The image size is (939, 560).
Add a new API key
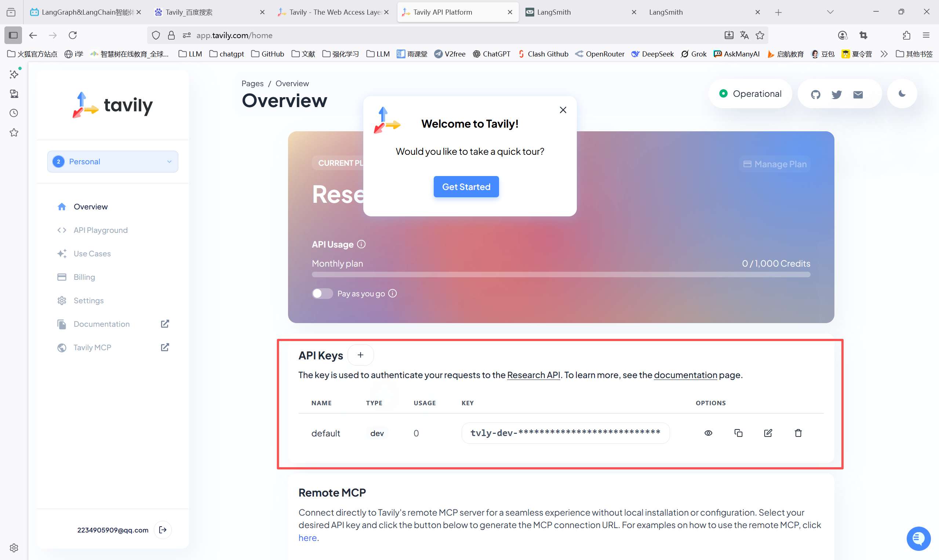click(x=360, y=355)
